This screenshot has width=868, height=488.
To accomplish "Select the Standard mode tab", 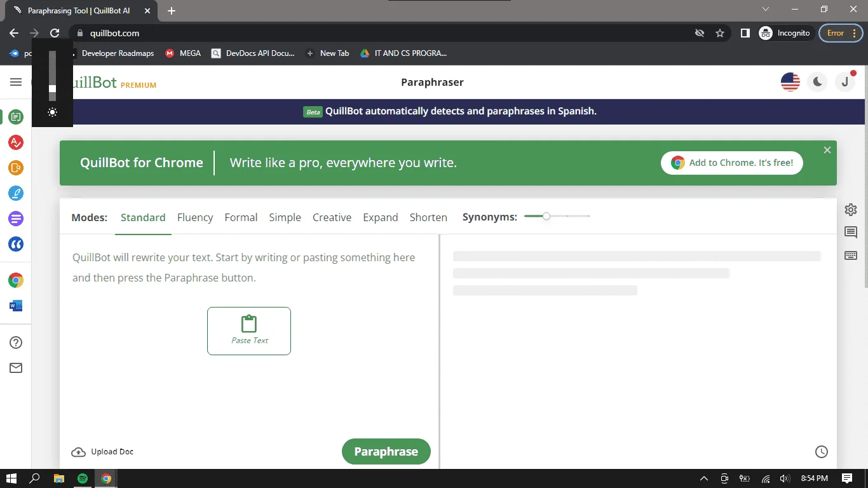I will pos(143,217).
